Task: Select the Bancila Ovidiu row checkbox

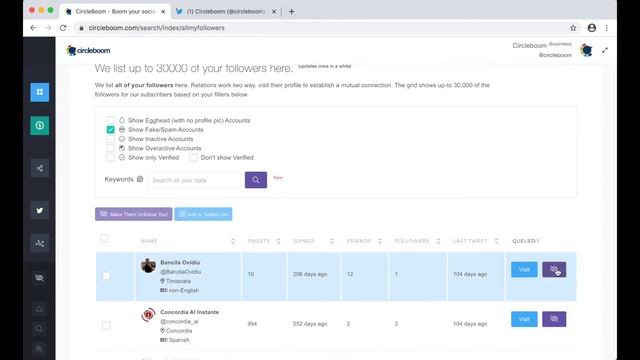Action: click(106, 276)
